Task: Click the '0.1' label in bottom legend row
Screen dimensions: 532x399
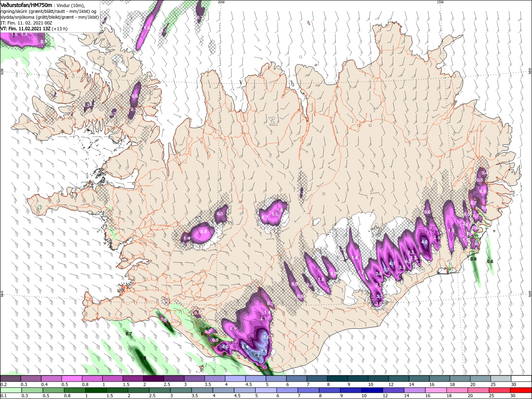Action: (x=3, y=396)
